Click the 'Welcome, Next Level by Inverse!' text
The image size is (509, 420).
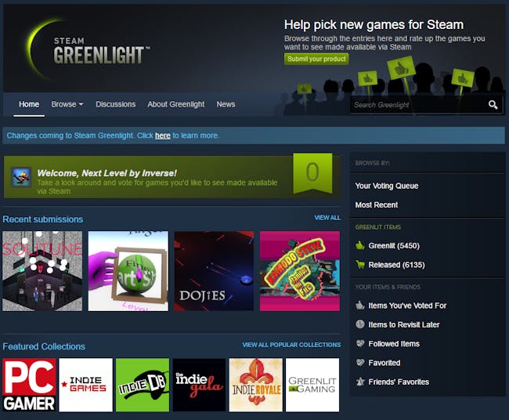(106, 173)
